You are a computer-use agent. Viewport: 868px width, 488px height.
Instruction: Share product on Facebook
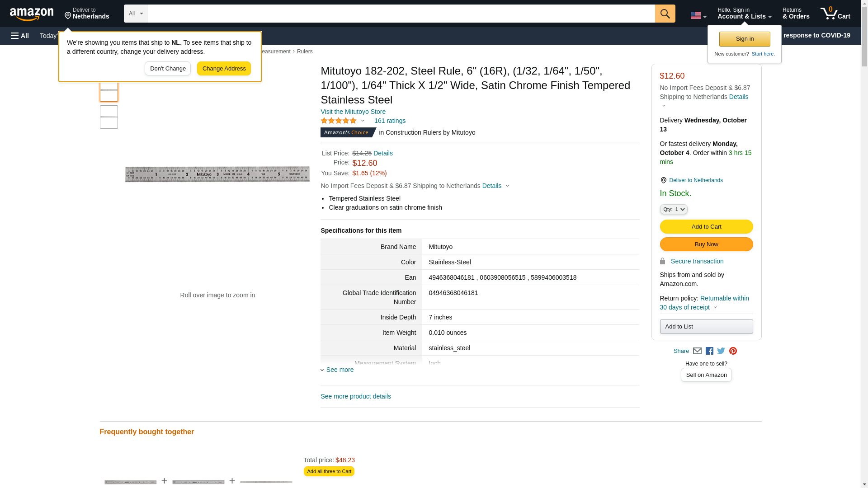(709, 351)
